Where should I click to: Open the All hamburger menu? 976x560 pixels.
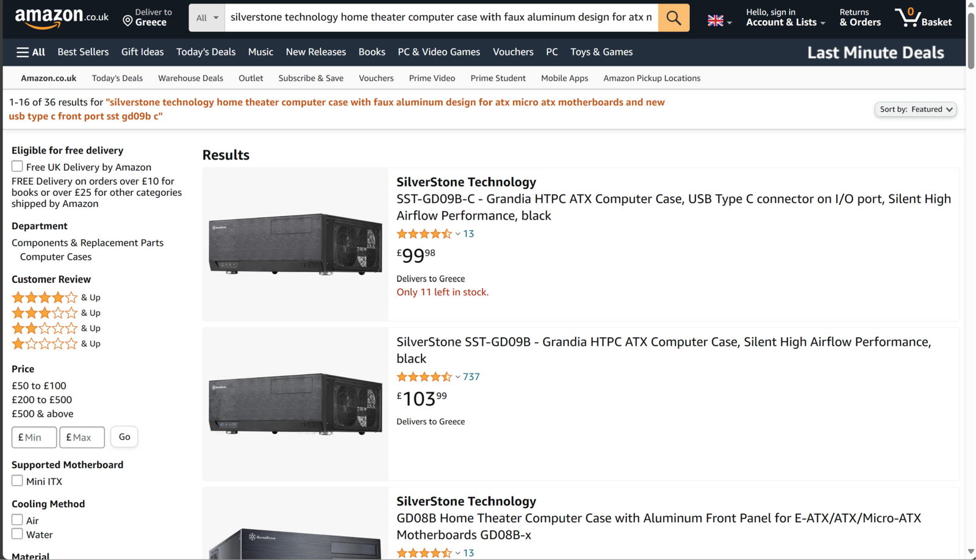pyautogui.click(x=30, y=52)
